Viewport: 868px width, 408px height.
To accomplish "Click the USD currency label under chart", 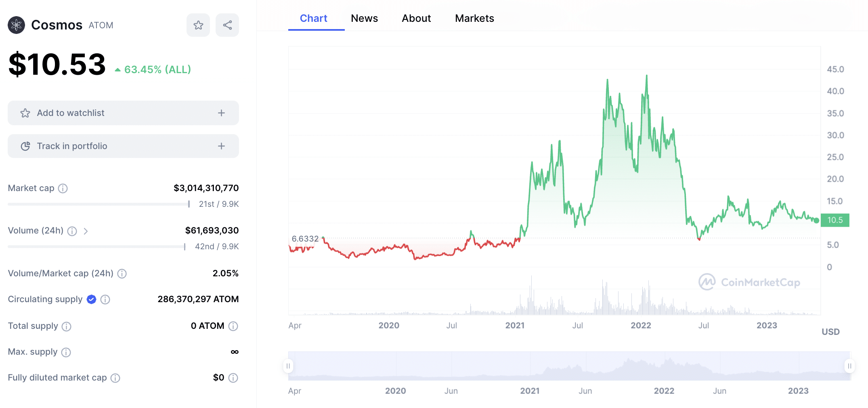I will tap(830, 332).
